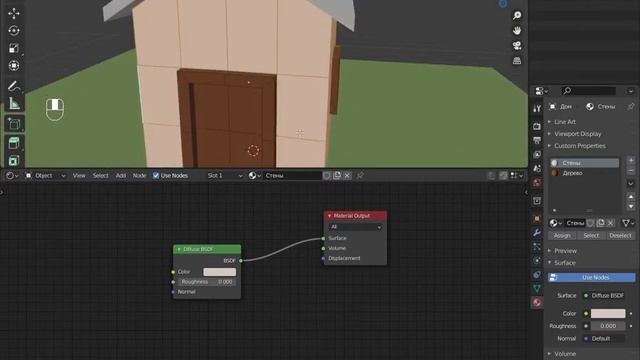Click the properties search field
The height and width of the screenshot is (360, 640).
[588, 91]
